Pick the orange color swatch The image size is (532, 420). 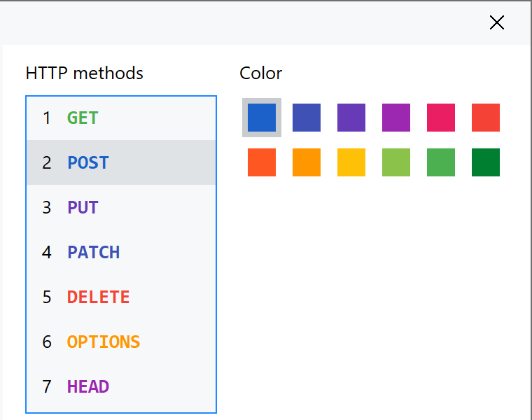coord(307,162)
